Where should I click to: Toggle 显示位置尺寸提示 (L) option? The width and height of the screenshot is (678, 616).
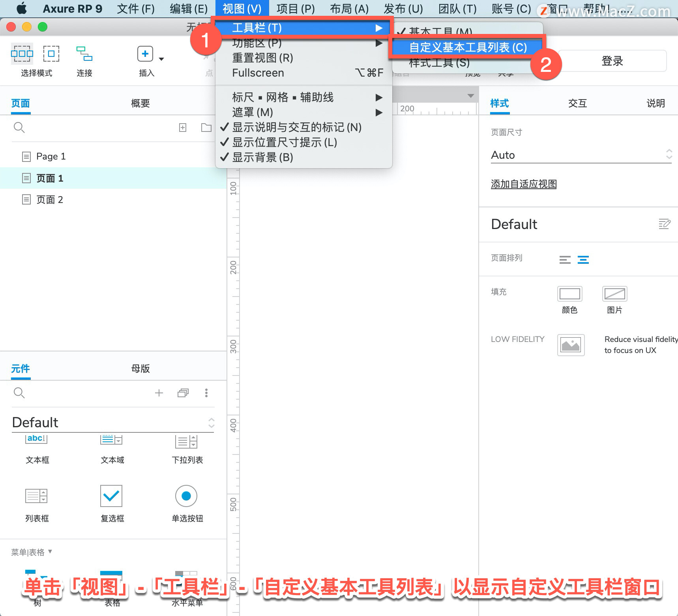(304, 142)
